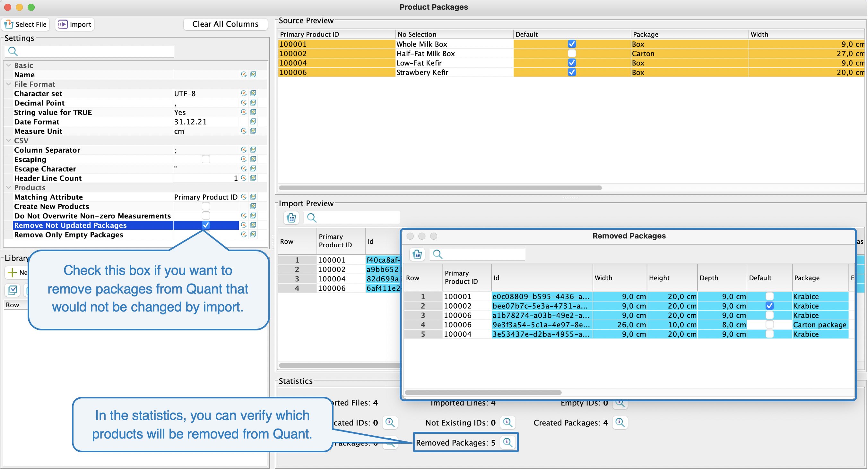The height and width of the screenshot is (469, 868).
Task: Click Clear All Columns button
Action: pos(225,24)
